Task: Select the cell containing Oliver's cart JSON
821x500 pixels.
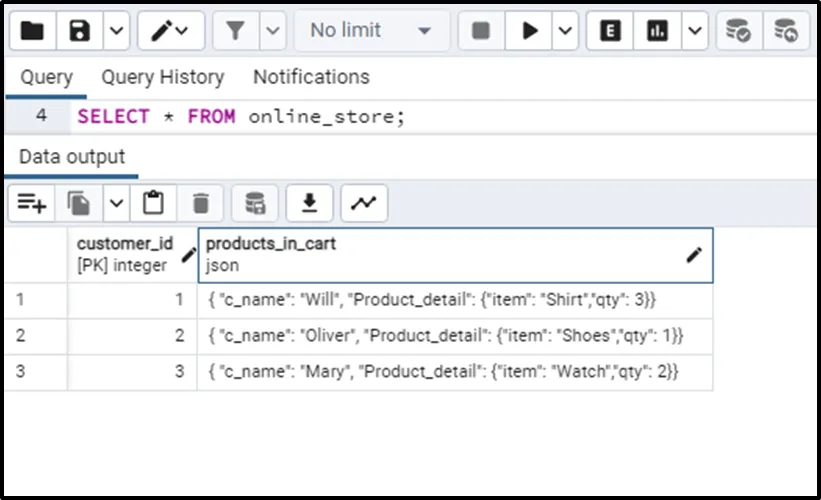Action: point(455,336)
